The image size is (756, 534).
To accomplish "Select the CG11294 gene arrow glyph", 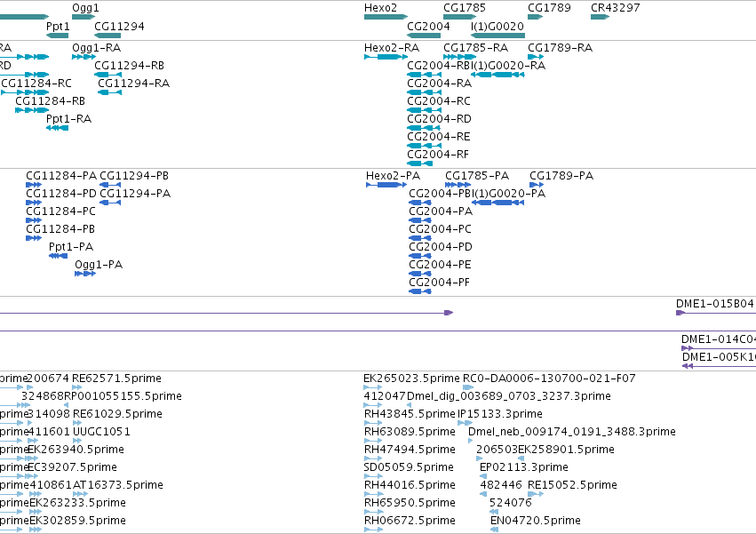I will tap(107, 36).
